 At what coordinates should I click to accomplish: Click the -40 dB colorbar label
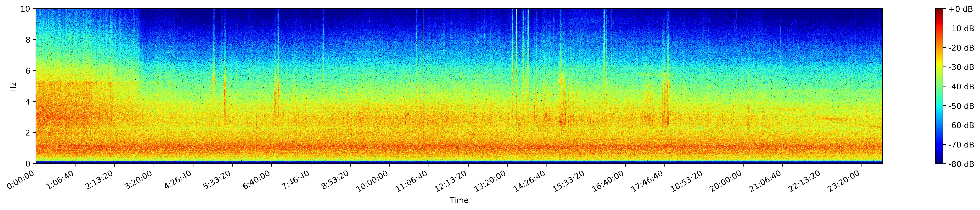tap(961, 86)
